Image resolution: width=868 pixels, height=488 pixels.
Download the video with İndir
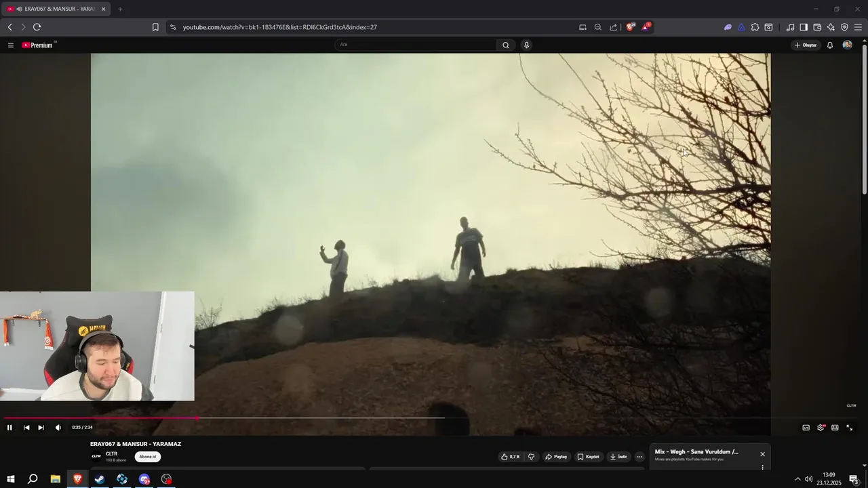[x=618, y=457]
